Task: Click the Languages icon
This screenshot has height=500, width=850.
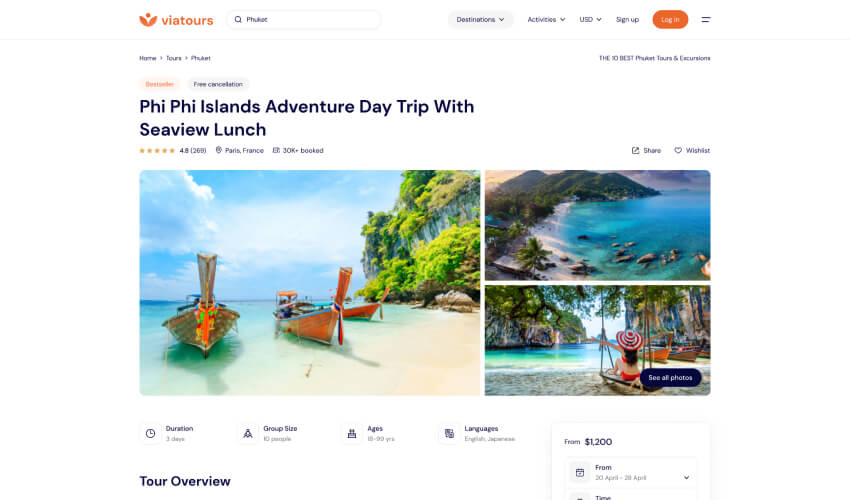Action: pos(449,433)
